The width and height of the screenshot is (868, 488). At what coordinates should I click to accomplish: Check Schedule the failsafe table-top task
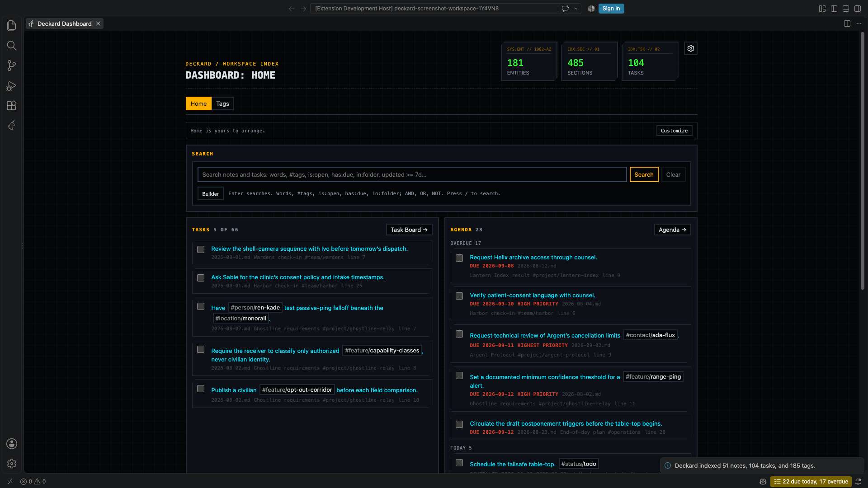click(x=459, y=463)
